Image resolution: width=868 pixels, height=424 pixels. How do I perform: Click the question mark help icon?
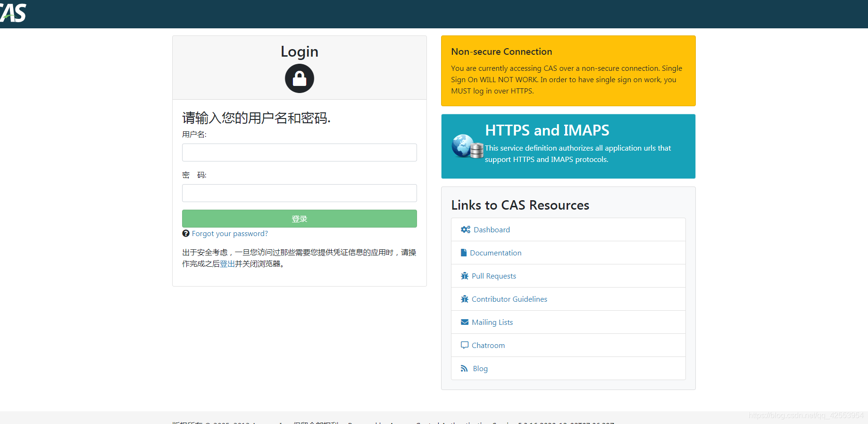pos(186,233)
